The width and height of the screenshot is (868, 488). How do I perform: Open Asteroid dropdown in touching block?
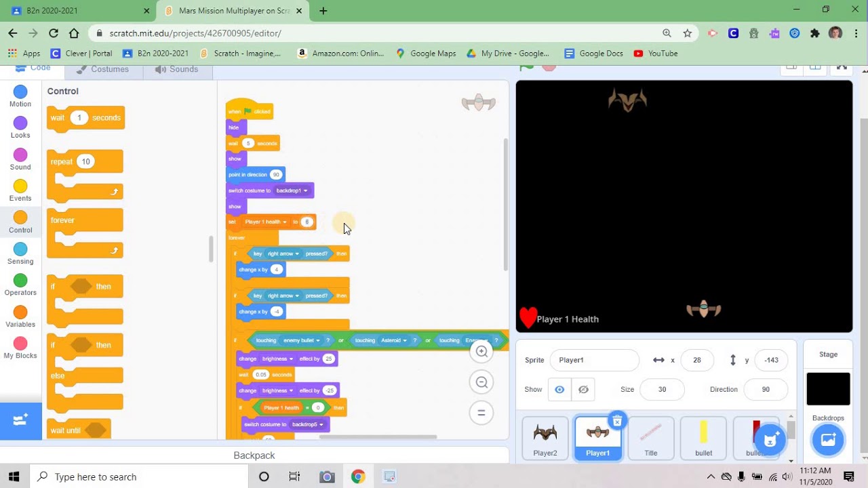(394, 340)
